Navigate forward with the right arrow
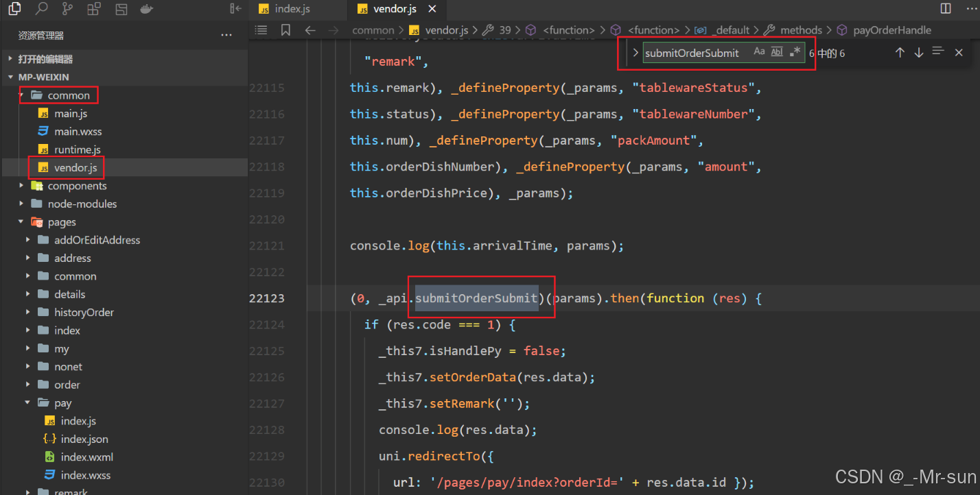The width and height of the screenshot is (980, 495). (x=334, y=30)
